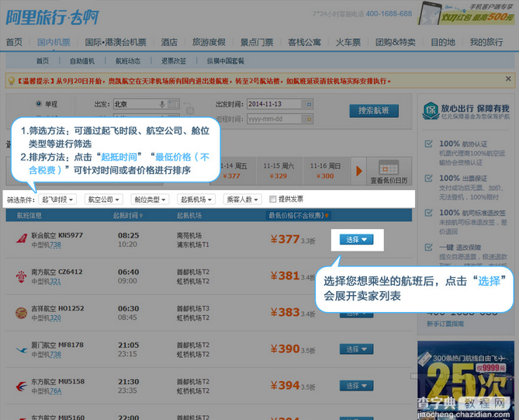Open the 我的旅行 nav tab

coord(486,43)
